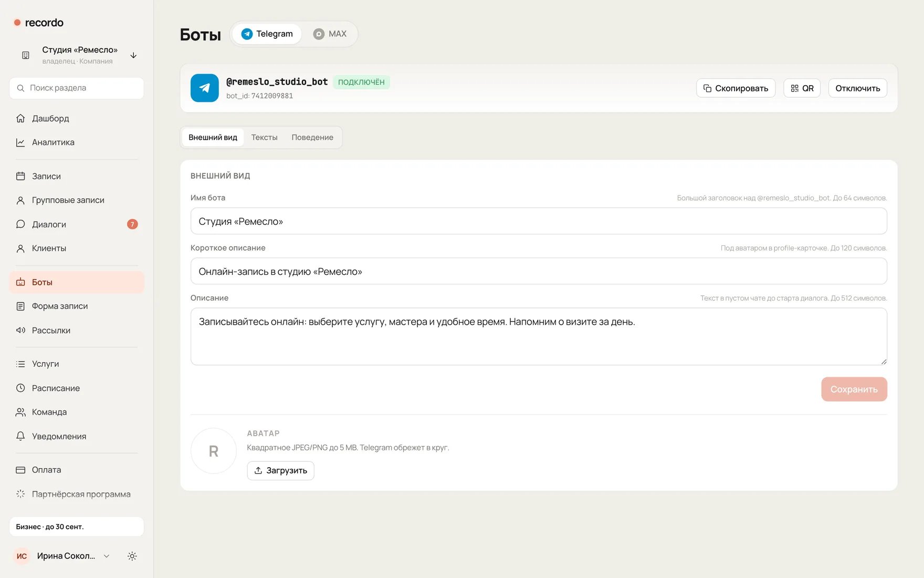Click into the Описание text area

click(539, 336)
